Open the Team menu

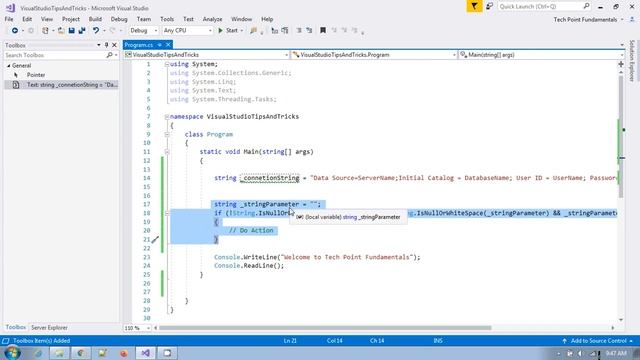(x=144, y=19)
